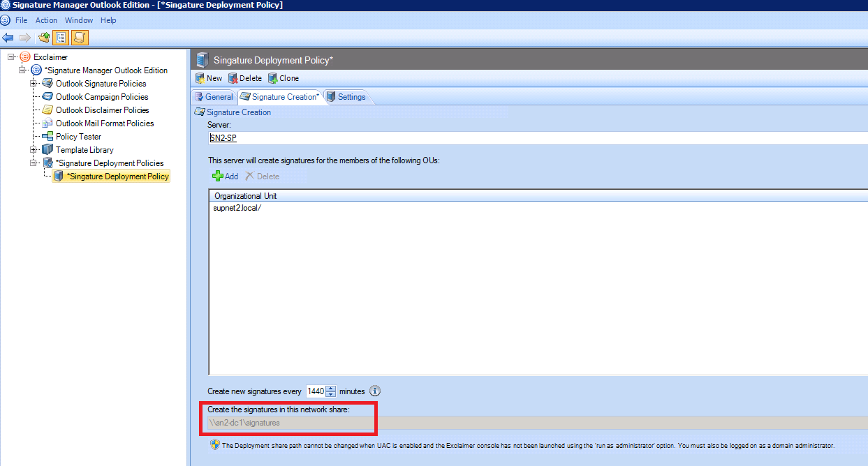Collapse the Signature Manager Outlook Edition node
868x466 pixels.
pyautogui.click(x=22, y=70)
